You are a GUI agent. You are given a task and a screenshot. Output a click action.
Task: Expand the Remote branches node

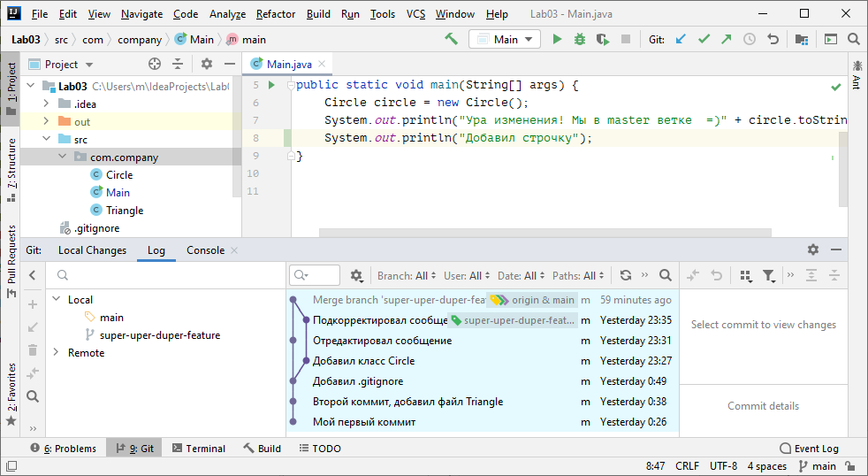click(x=56, y=352)
